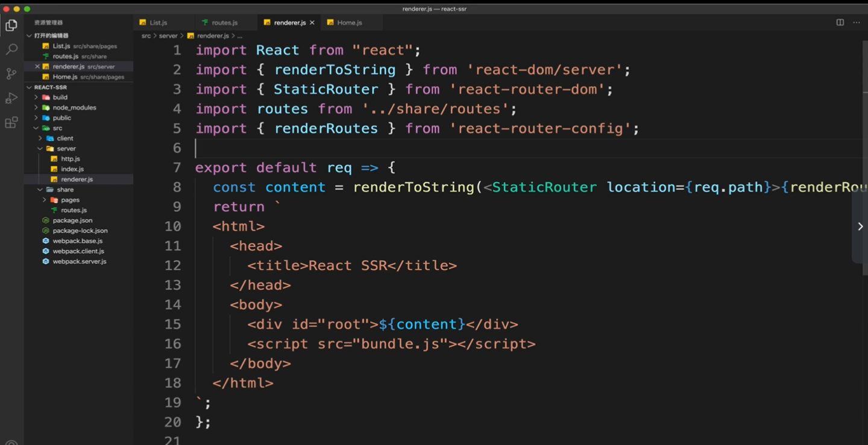868x445 pixels.
Task: Expand the pages folder chevron
Action: 45,199
